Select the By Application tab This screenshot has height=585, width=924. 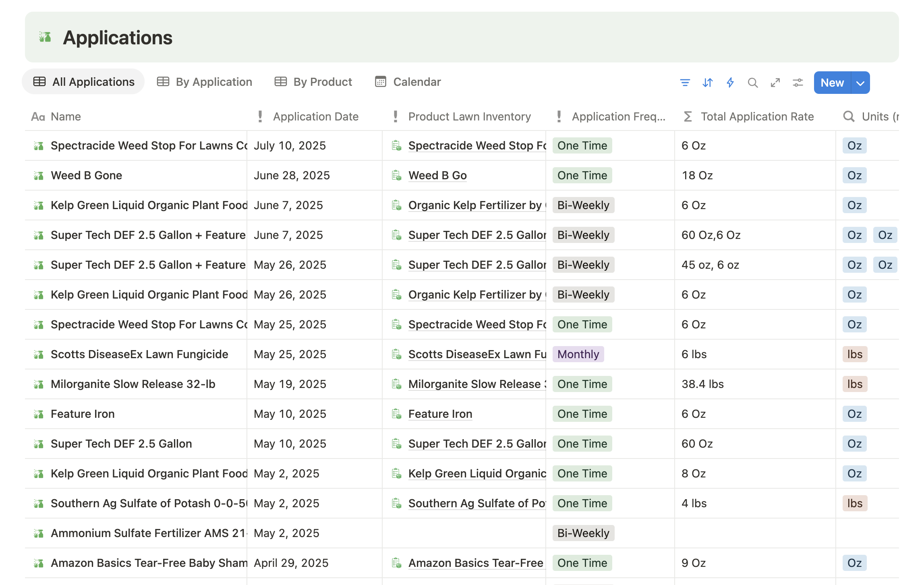[x=204, y=82]
